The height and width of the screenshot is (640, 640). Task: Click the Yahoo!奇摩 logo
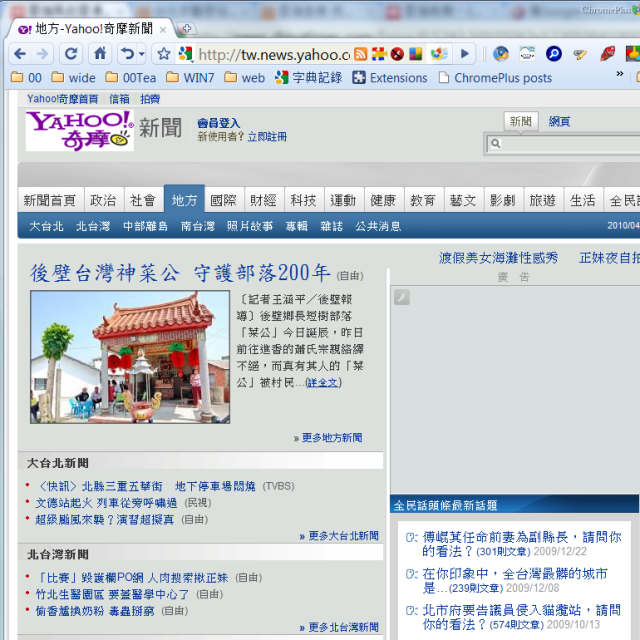pyautogui.click(x=80, y=131)
